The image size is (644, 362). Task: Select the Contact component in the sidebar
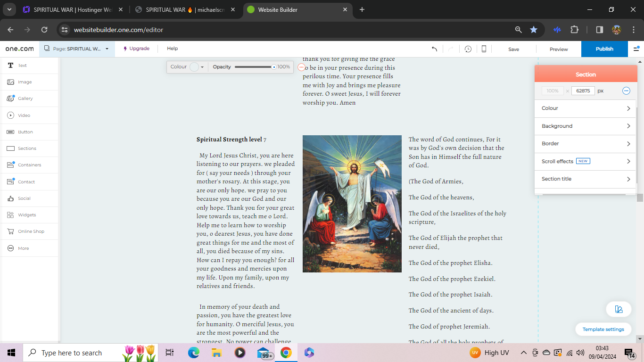pyautogui.click(x=29, y=182)
